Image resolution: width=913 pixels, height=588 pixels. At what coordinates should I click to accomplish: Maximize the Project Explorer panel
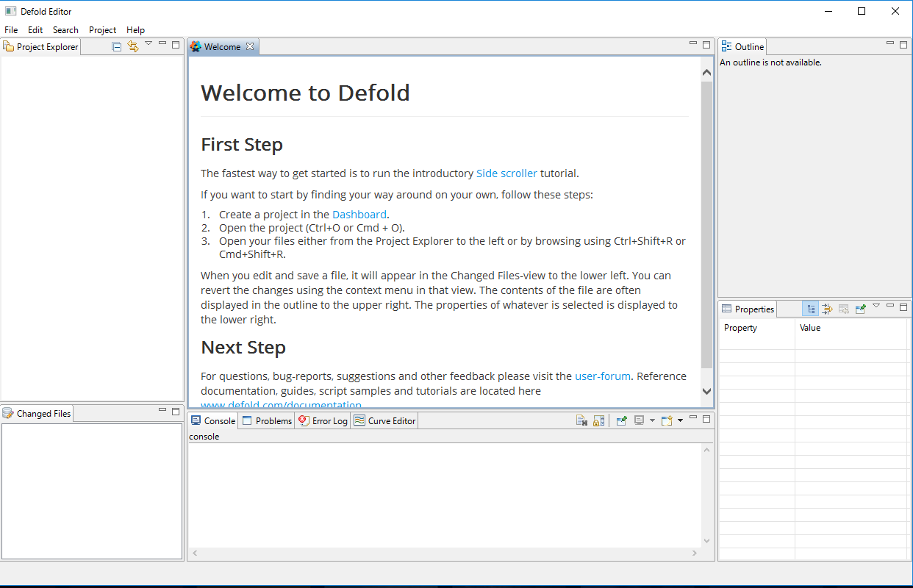click(176, 44)
